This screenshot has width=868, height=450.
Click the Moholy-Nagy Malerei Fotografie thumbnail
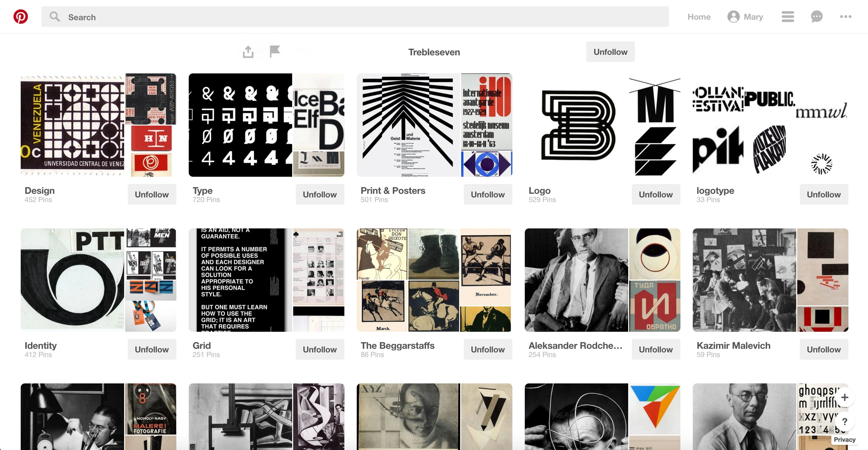(151, 409)
